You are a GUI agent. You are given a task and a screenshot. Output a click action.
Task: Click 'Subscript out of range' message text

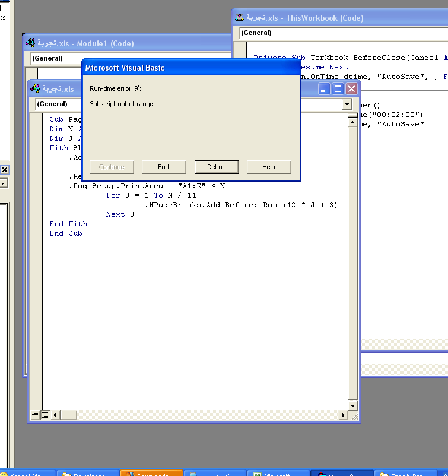point(122,104)
